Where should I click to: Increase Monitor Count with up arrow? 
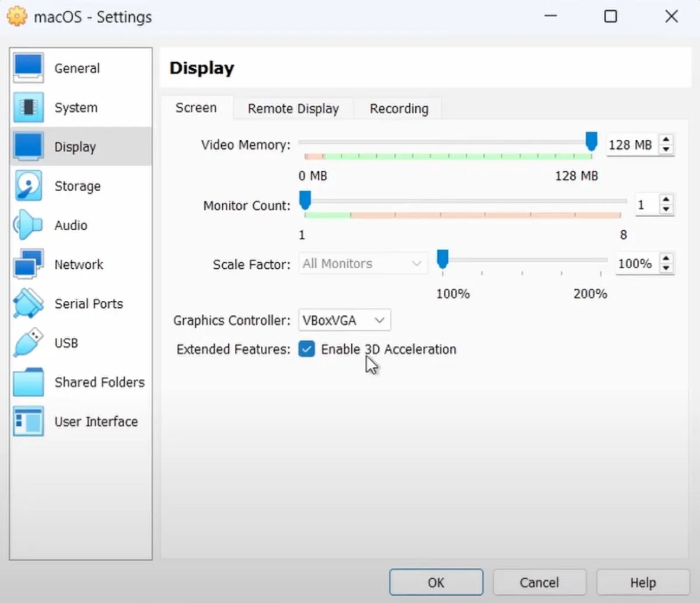[x=666, y=199]
